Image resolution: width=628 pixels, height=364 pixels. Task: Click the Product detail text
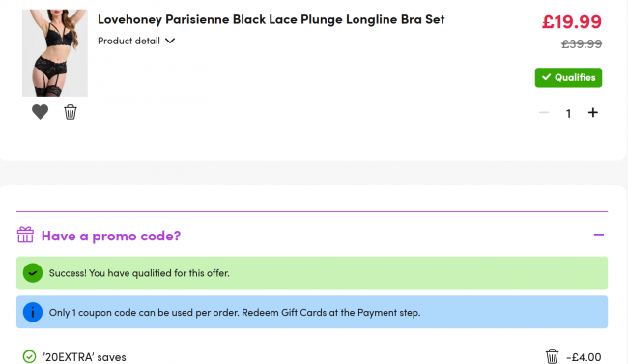[128, 41]
